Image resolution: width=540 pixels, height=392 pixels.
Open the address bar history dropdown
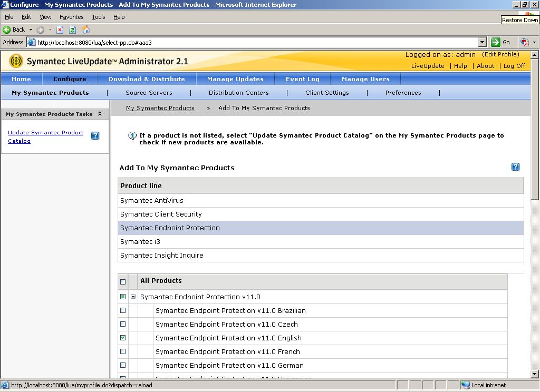(483, 42)
